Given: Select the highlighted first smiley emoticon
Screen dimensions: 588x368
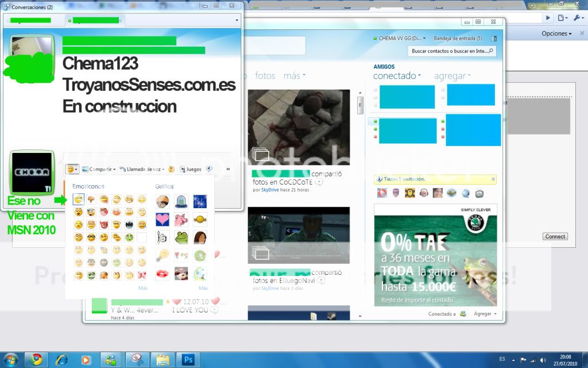Looking at the screenshot, I should (78, 200).
